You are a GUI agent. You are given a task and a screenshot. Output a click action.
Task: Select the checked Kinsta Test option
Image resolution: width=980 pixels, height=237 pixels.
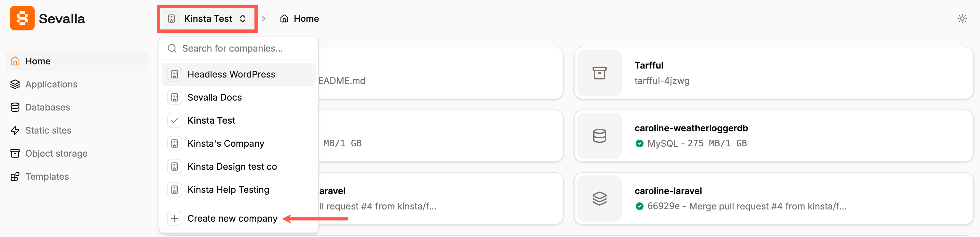[211, 121]
